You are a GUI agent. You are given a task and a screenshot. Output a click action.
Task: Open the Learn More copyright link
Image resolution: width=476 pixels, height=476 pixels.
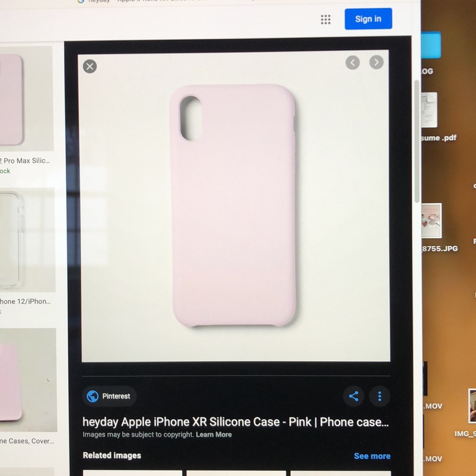(213, 434)
